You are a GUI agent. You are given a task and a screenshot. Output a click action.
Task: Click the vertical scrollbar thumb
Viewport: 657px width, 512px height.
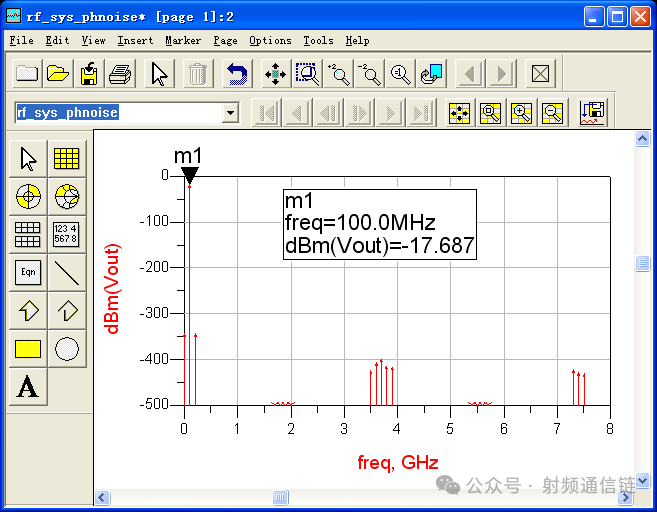pos(642,264)
